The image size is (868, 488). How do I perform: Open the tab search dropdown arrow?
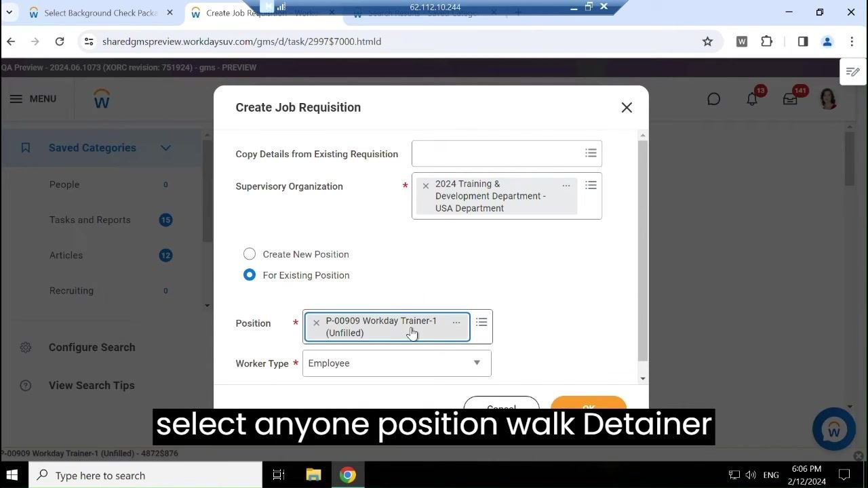(9, 12)
